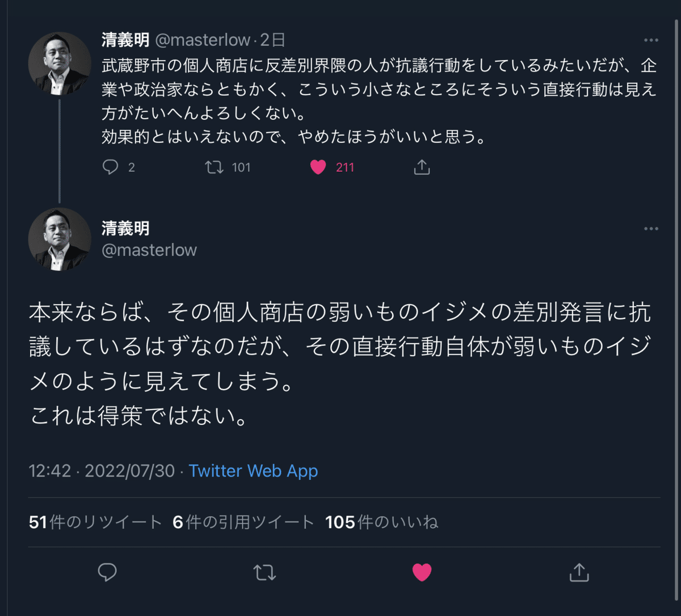Retweet the first tweet with 101 retweets
The width and height of the screenshot is (681, 616).
[214, 167]
